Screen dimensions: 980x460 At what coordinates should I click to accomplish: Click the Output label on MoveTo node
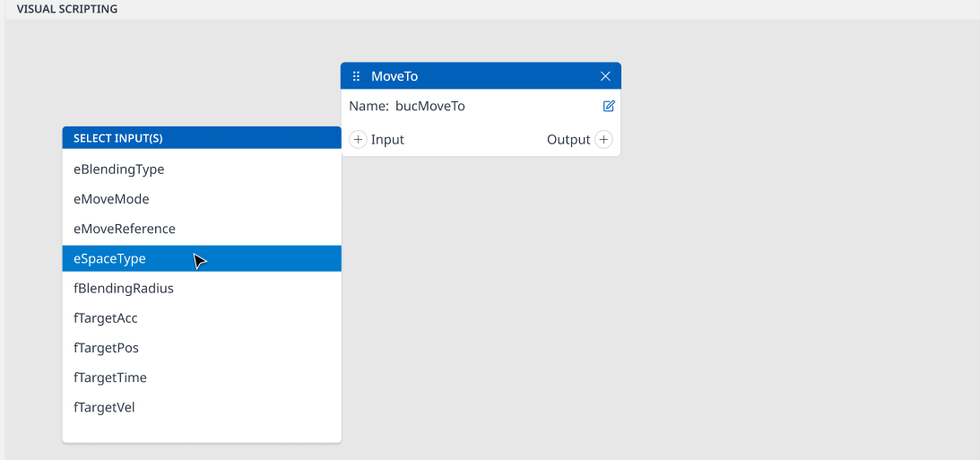coord(568,139)
